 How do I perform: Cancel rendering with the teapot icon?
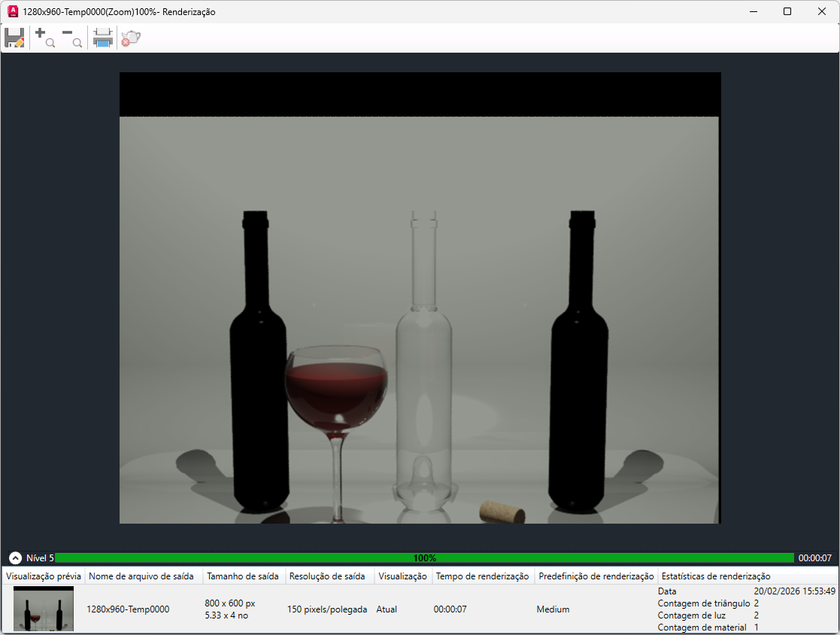(x=130, y=38)
